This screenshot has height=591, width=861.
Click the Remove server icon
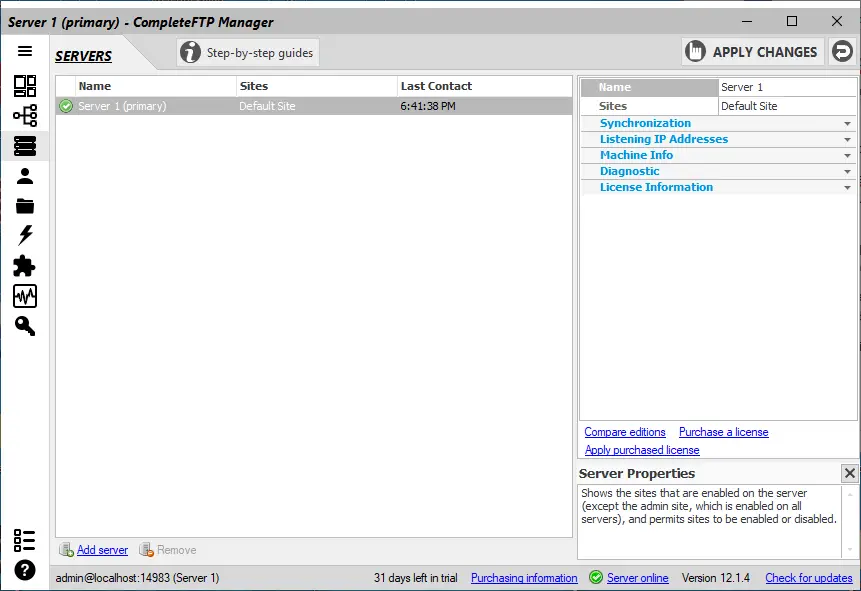pyautogui.click(x=146, y=550)
